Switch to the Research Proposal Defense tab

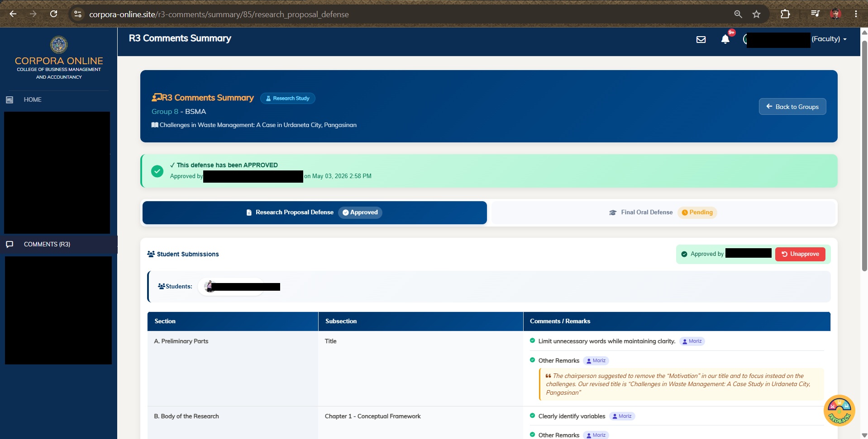[x=315, y=212]
